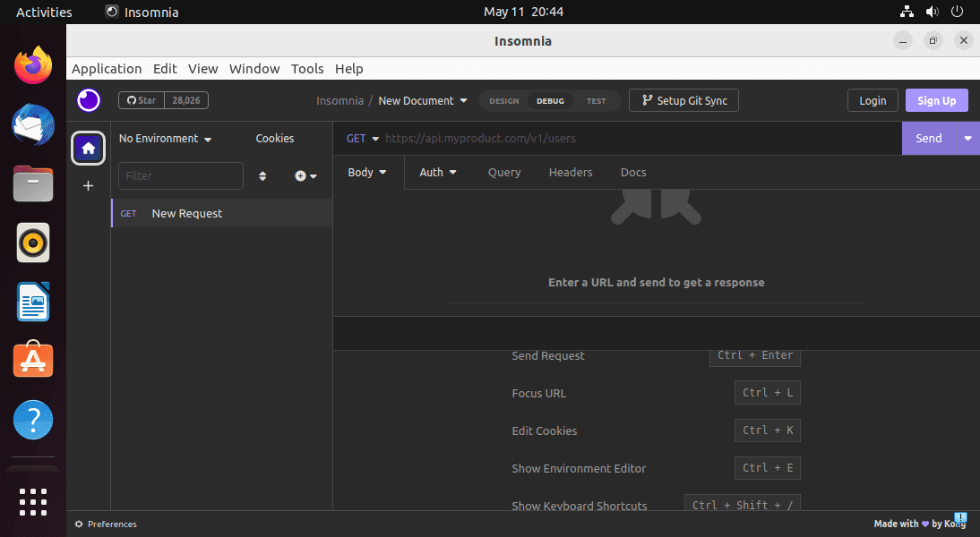Show Applications grid in dock
980x537 pixels.
tap(33, 502)
